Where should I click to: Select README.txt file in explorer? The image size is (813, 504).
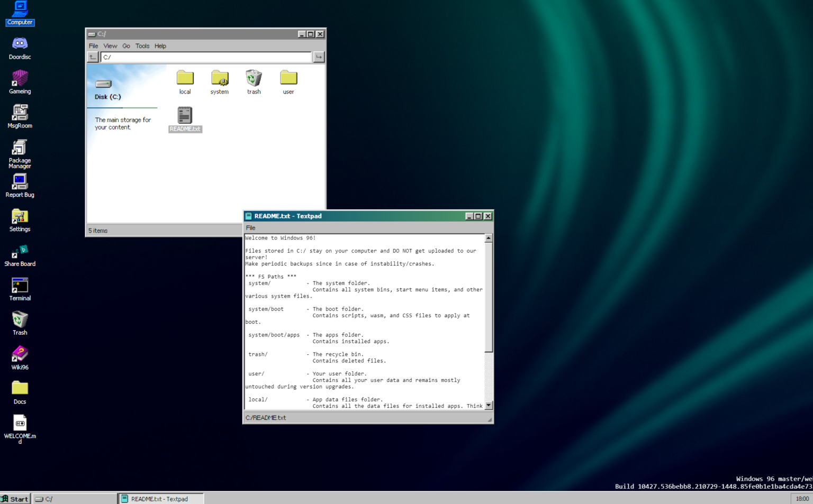coord(185,119)
